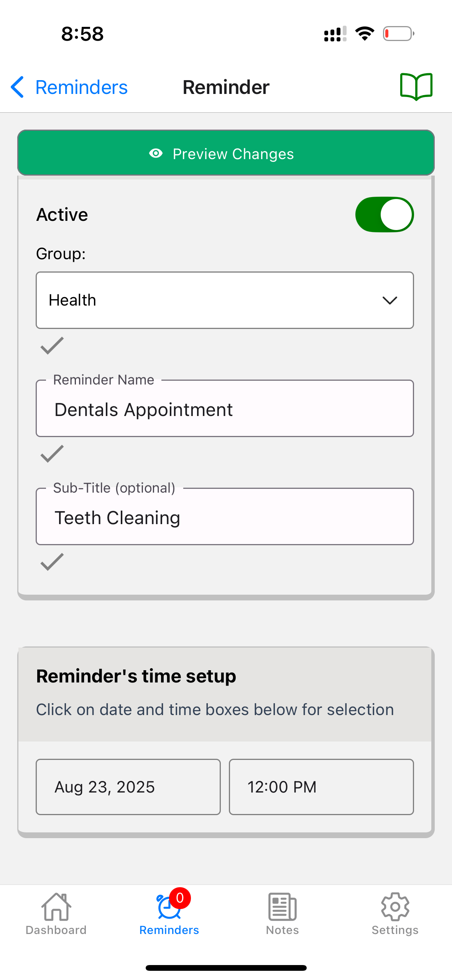This screenshot has width=452, height=980.
Task: Tap the Settings gear icon
Action: [395, 906]
